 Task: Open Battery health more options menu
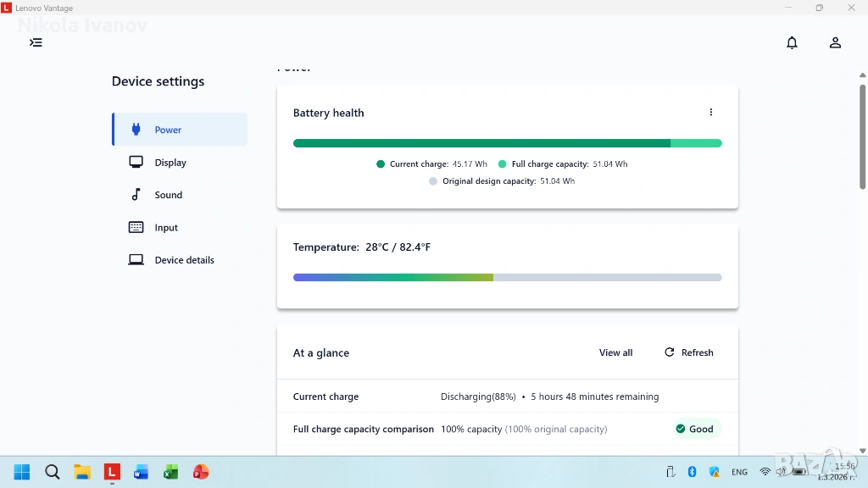click(x=711, y=113)
